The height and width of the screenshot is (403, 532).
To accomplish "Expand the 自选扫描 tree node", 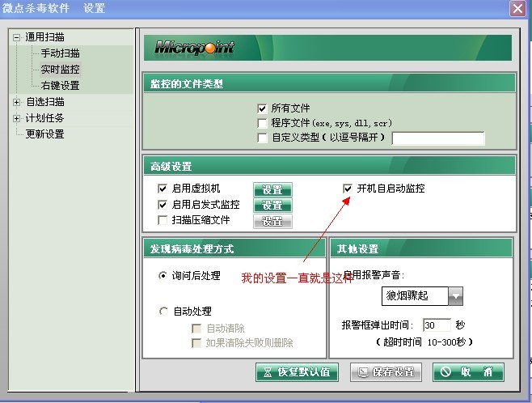I will pyautogui.click(x=17, y=102).
